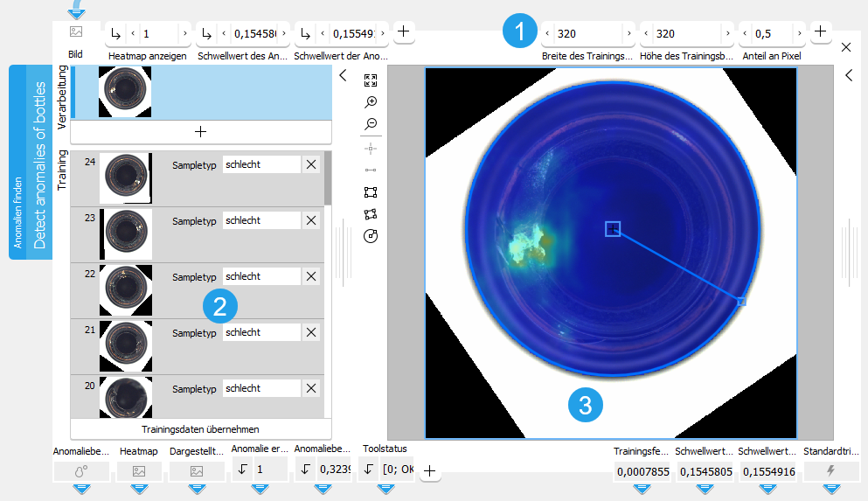Click the Trainingsdaten übernehmen button
868x501 pixels.
click(x=200, y=429)
